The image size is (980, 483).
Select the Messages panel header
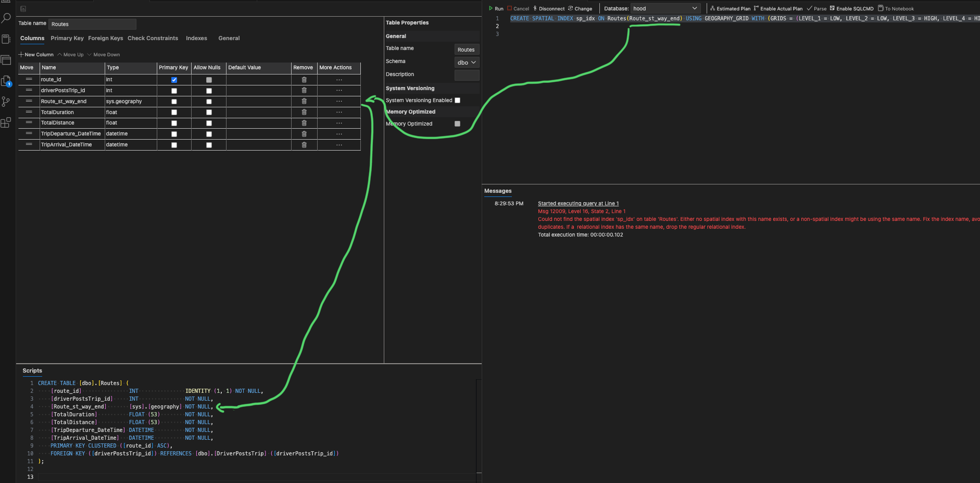coord(498,191)
